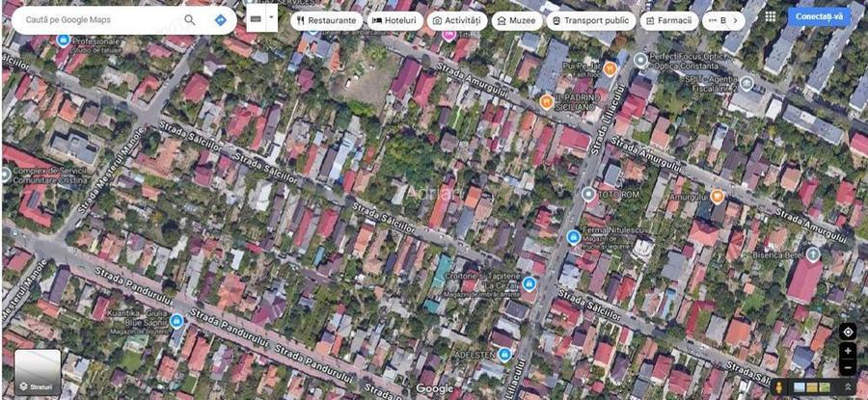868x400 pixels.
Task: Click the Ferma Nitulescu shop pin
Action: tap(574, 237)
